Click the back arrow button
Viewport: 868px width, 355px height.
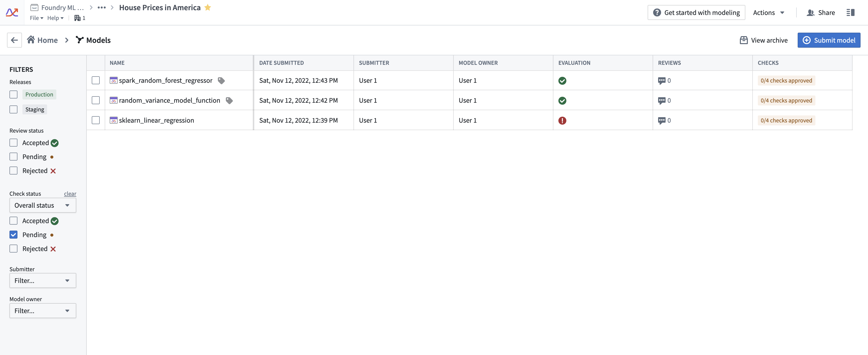click(x=14, y=40)
